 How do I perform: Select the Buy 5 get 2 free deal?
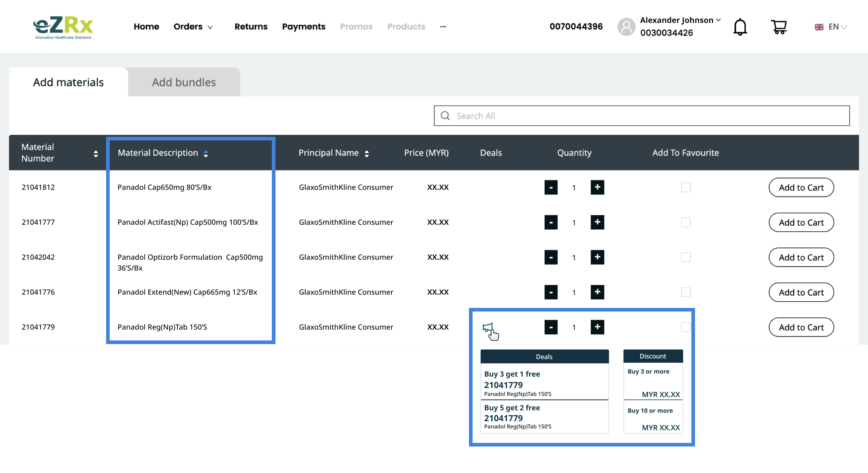pyautogui.click(x=545, y=417)
